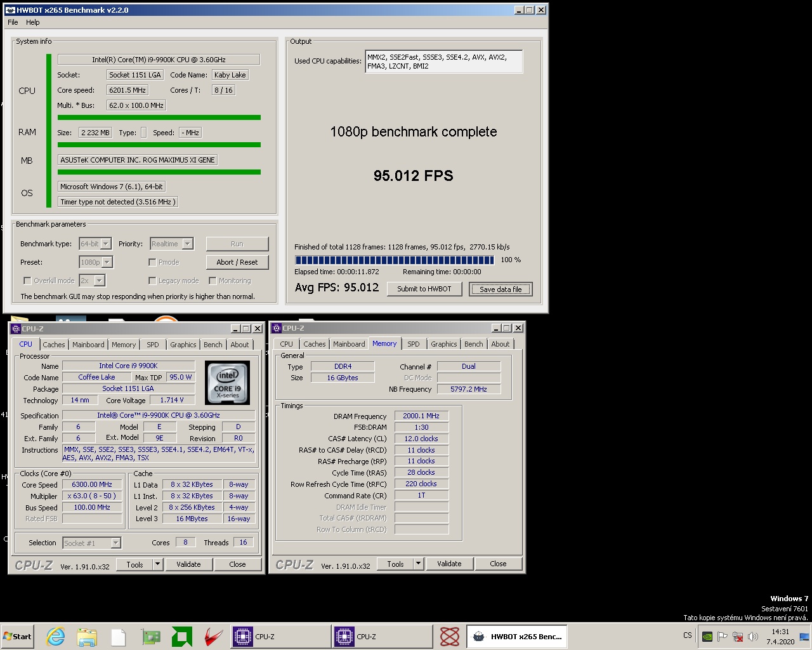
Task: Open Benchmark type 64-bit dropdown
Action: click(95, 244)
